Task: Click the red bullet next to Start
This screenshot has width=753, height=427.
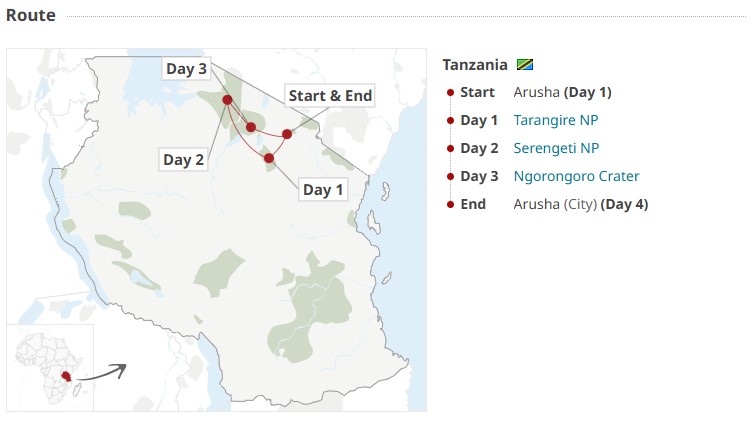Action: coord(451,93)
